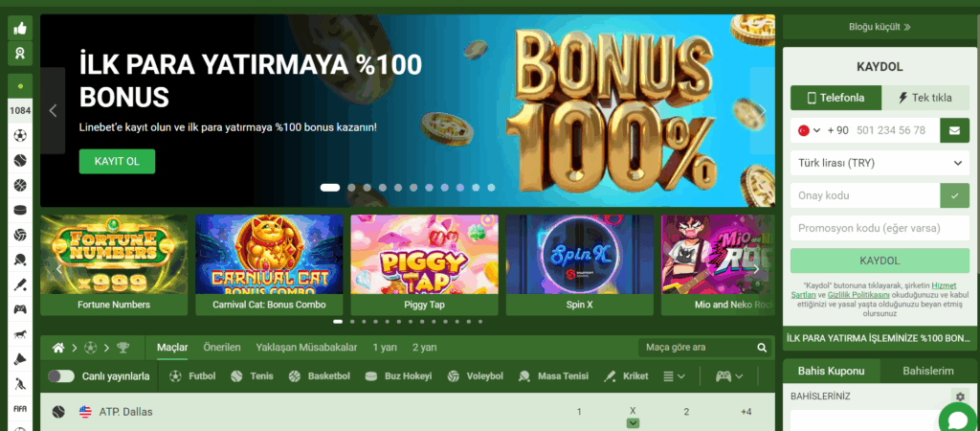The width and height of the screenshot is (980, 431).
Task: Select the third banner carousel dot
Action: click(367, 187)
